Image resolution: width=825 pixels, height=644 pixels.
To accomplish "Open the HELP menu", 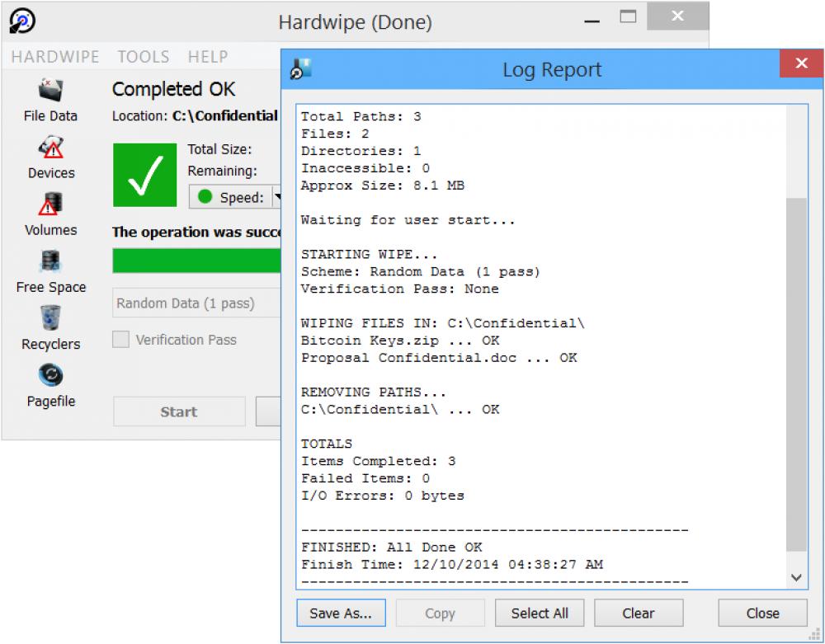I will pos(207,56).
